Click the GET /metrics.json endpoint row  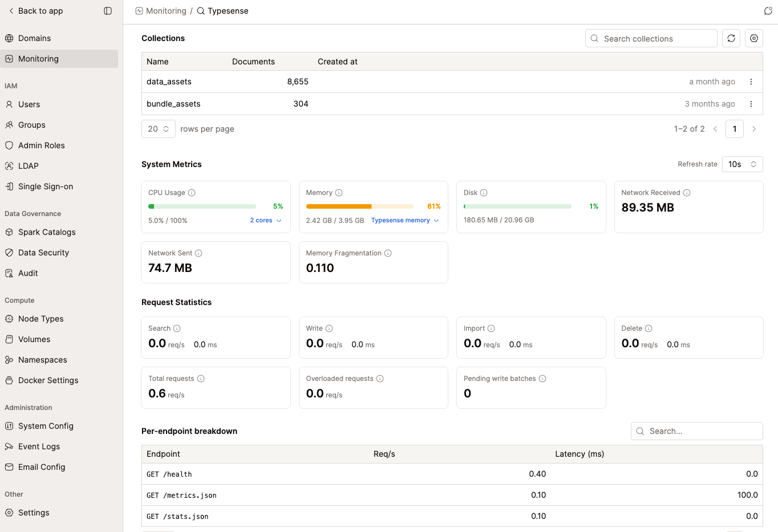click(452, 495)
